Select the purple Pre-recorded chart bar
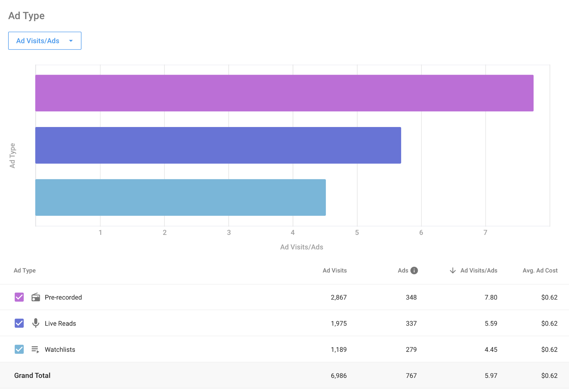This screenshot has width=569, height=392. pyautogui.click(x=284, y=93)
